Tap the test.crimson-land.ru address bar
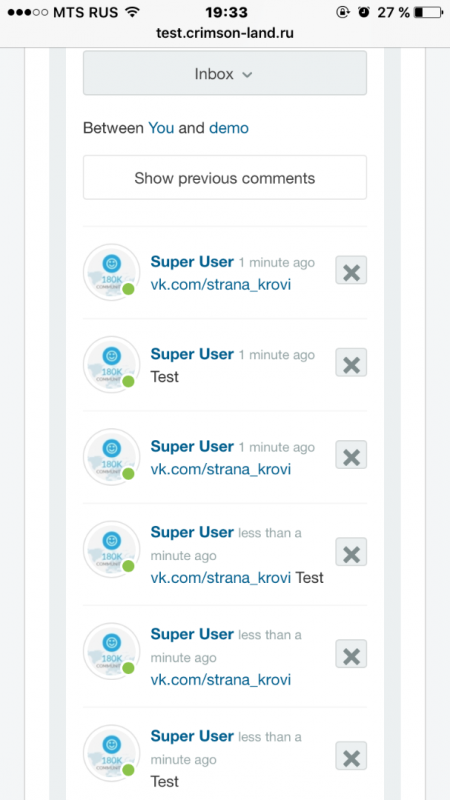Image resolution: width=450 pixels, height=800 pixels. click(x=224, y=33)
